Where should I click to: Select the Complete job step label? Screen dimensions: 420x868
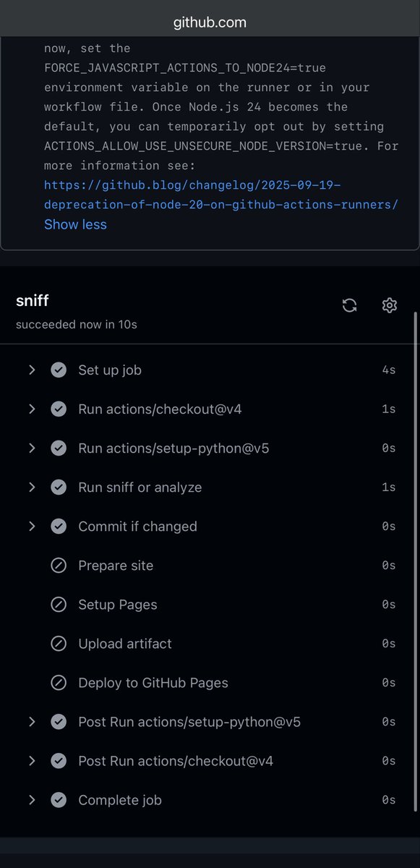tap(120, 800)
